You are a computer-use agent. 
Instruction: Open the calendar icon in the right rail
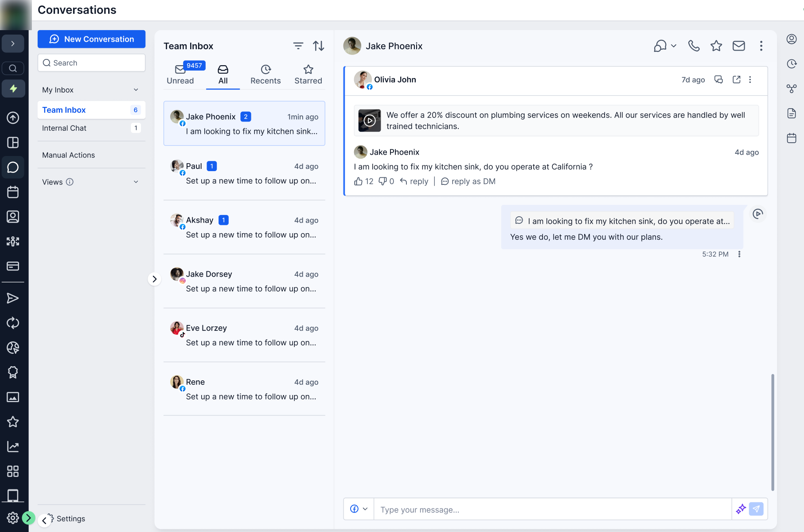[x=792, y=138]
